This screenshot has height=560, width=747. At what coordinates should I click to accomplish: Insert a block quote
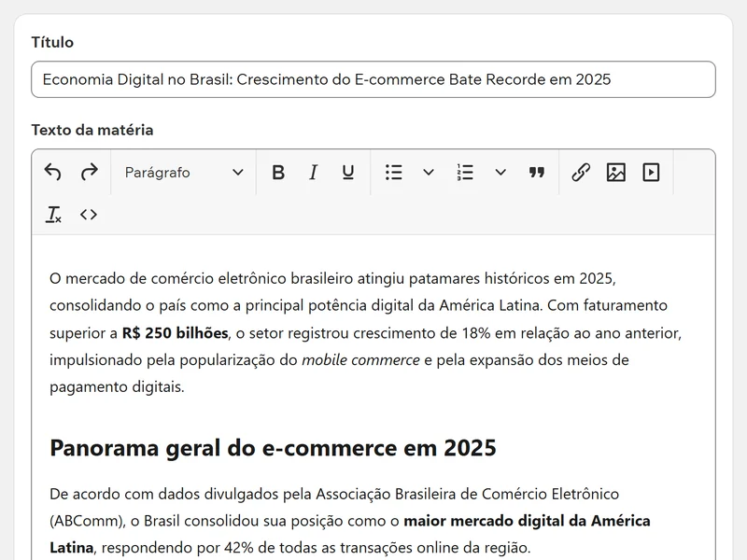[537, 172]
